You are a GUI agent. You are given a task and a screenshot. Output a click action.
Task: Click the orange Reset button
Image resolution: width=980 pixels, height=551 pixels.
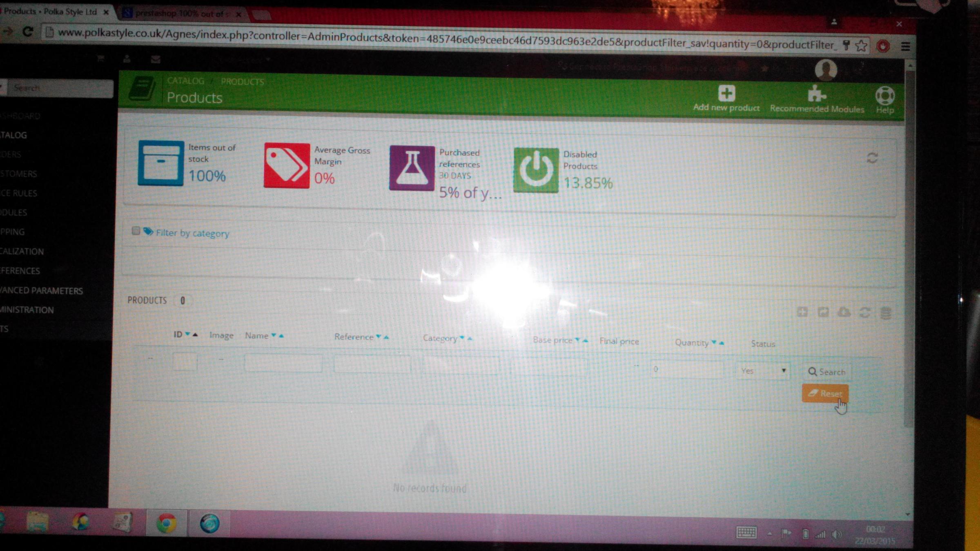825,393
